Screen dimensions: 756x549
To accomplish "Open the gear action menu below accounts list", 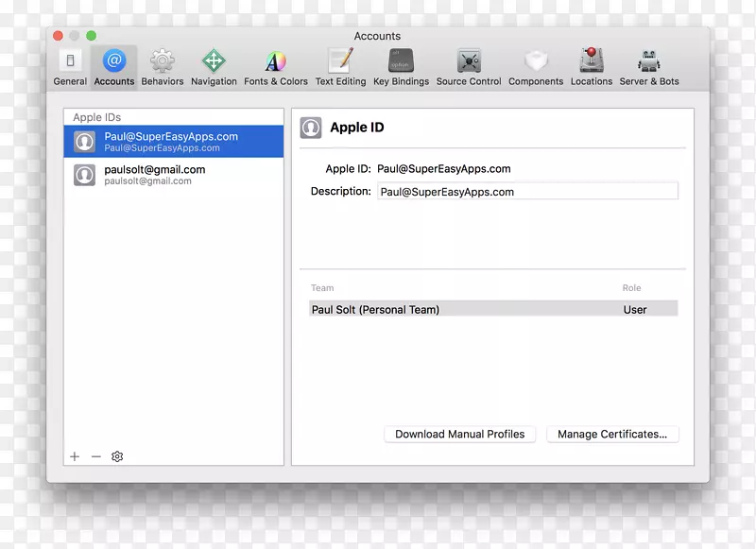I will click(117, 456).
